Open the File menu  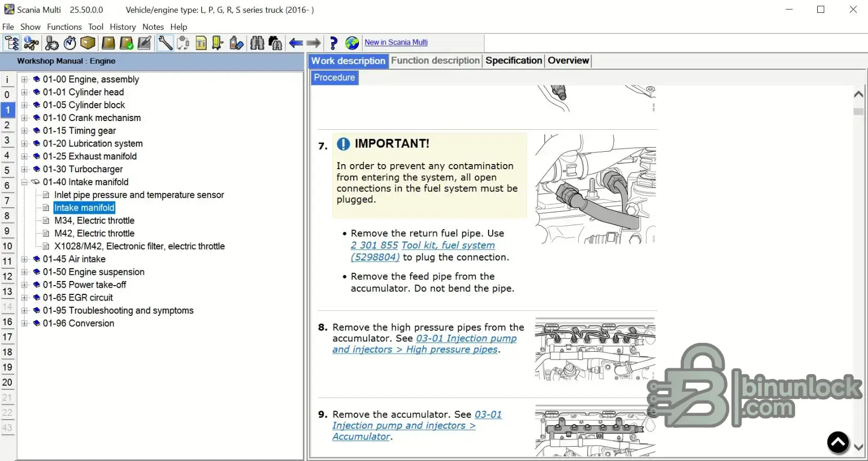[x=8, y=27]
